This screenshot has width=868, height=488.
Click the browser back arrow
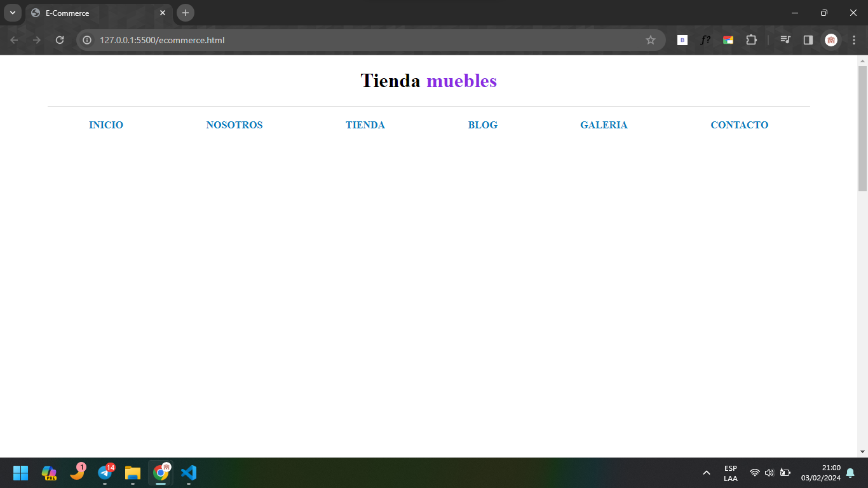point(14,40)
